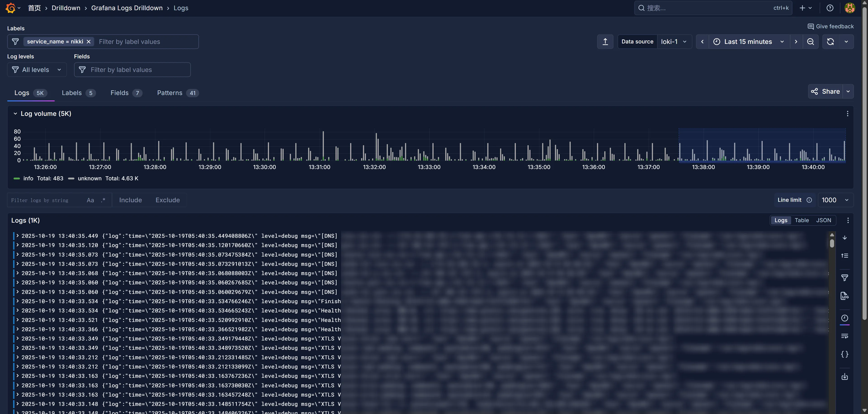
Task: Click the download logs icon in sidebar
Action: pos(844,377)
